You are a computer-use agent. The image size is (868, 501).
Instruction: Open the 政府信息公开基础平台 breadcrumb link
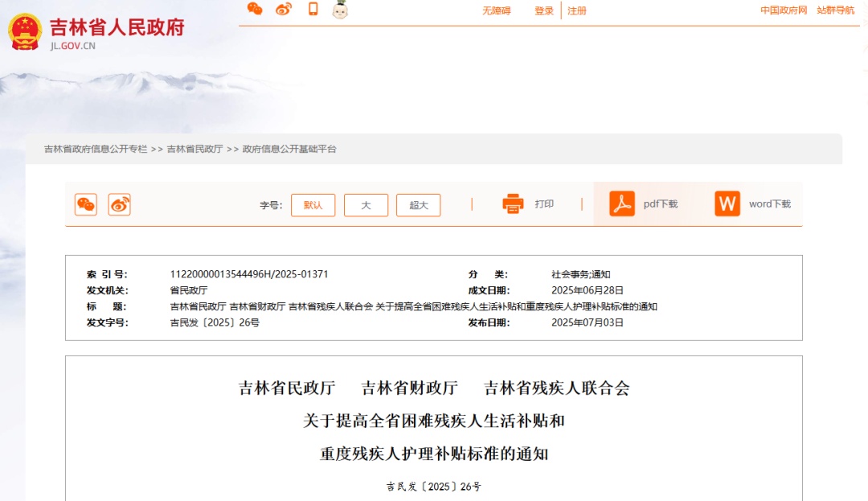(x=291, y=148)
